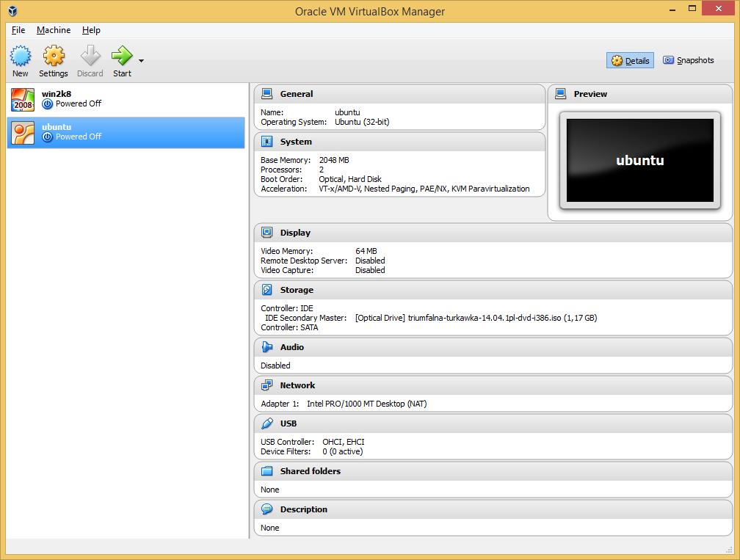Open Settings via the gear icon

point(54,56)
